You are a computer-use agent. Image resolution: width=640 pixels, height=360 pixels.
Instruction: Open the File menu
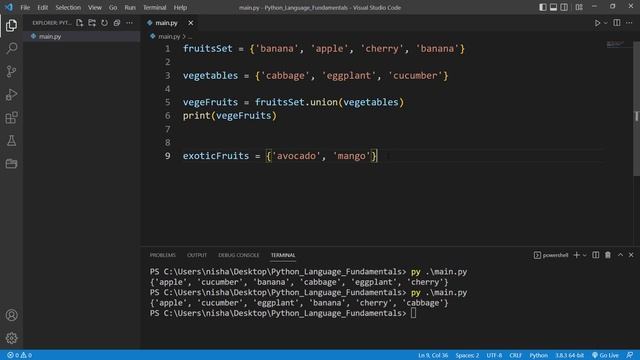tap(25, 7)
